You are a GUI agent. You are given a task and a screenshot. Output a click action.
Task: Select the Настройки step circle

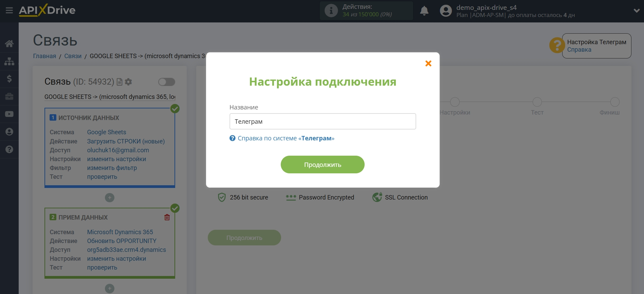[455, 102]
